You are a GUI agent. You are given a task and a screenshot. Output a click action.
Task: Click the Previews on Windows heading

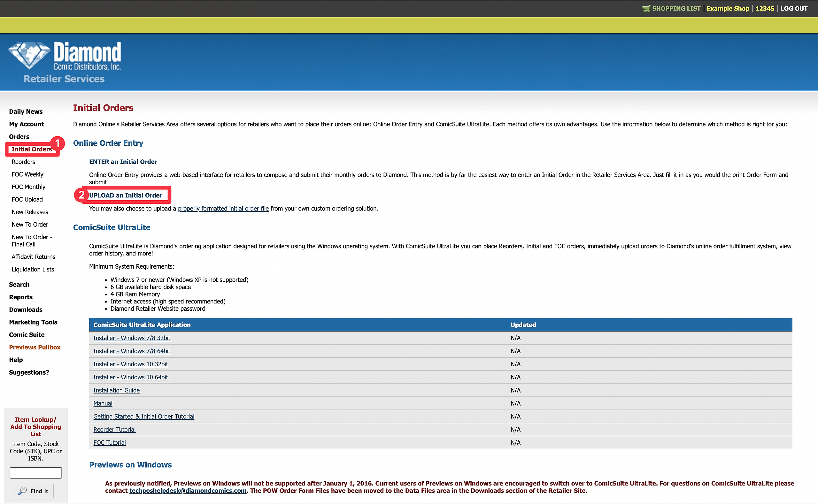coord(130,465)
